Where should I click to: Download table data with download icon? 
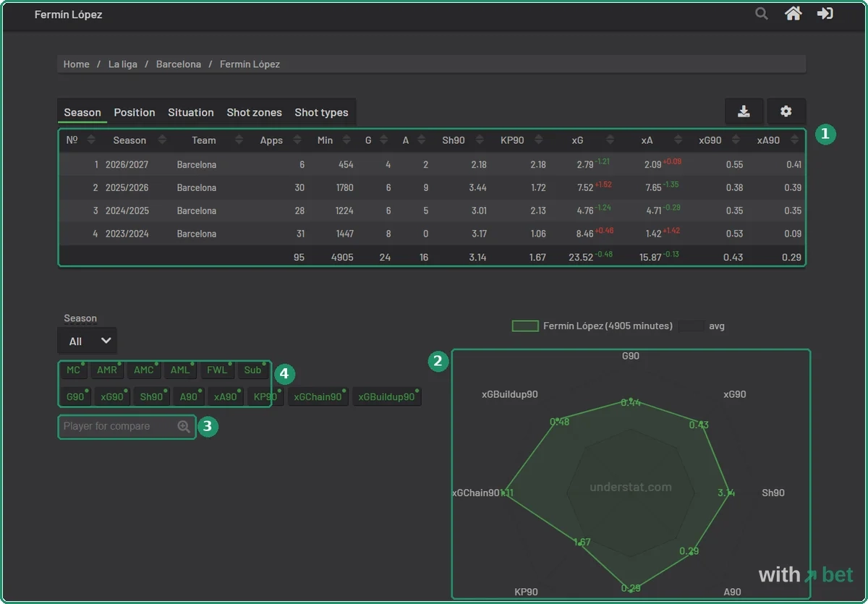(744, 111)
